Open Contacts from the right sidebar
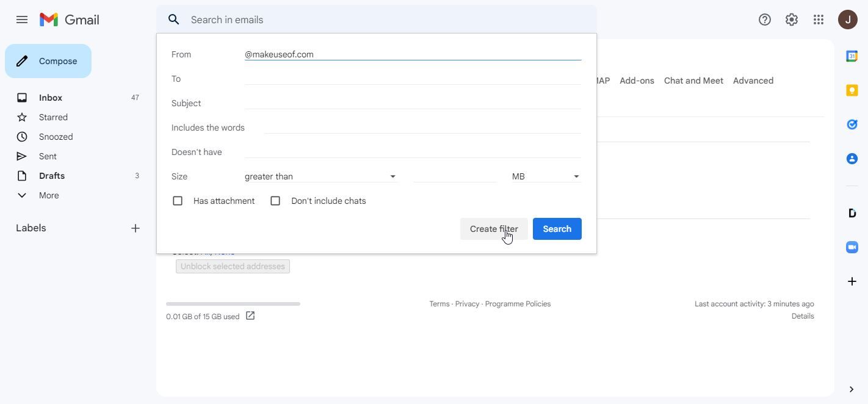This screenshot has height=404, width=868. (852, 158)
